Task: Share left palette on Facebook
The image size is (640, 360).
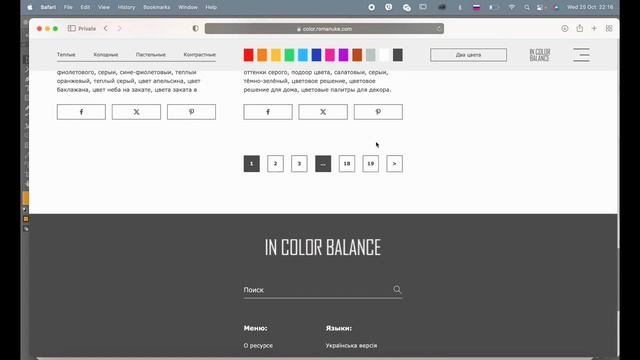Action: pos(81,112)
